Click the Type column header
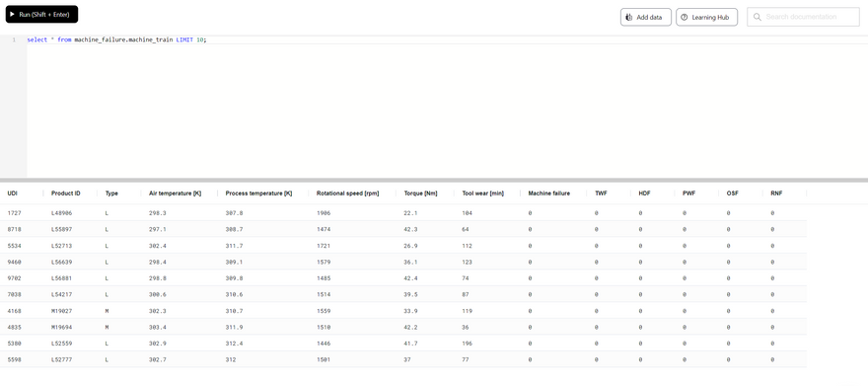 pyautogui.click(x=111, y=193)
